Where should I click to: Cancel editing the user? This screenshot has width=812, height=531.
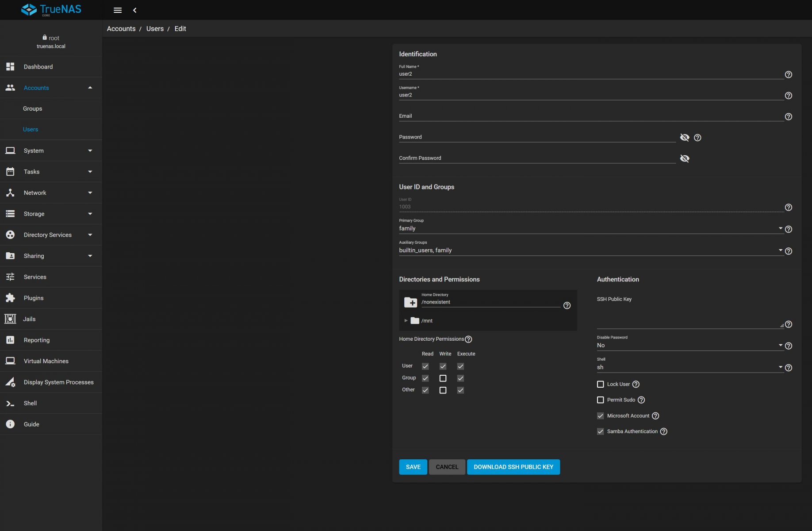[447, 467]
